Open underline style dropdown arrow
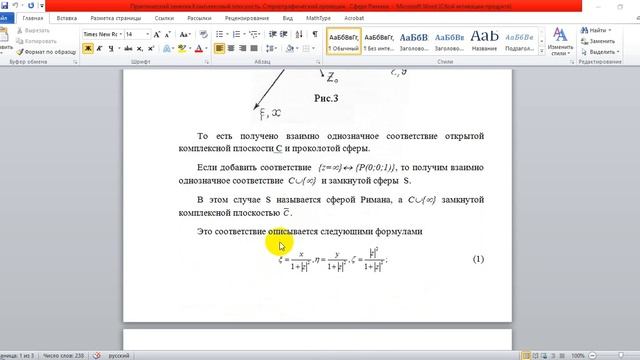640x360 pixels. point(119,49)
